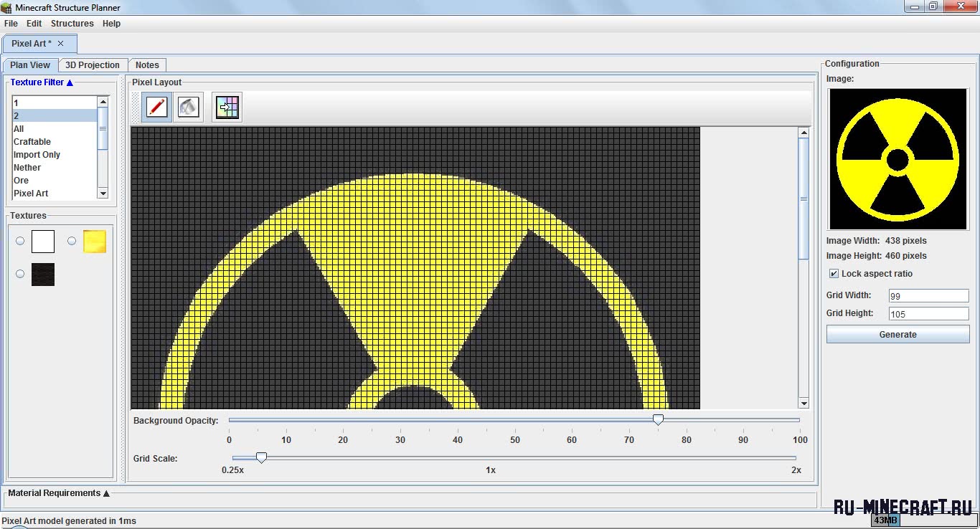Open the Help menu
This screenshot has height=529, width=980.
coord(112,24)
